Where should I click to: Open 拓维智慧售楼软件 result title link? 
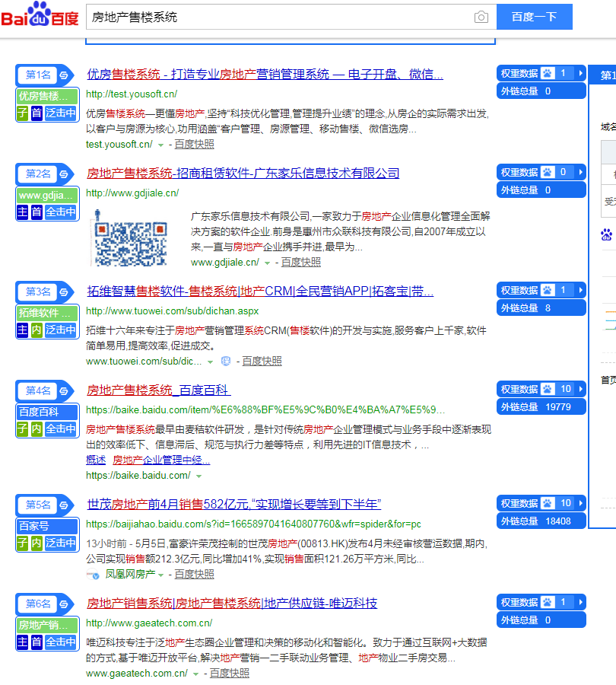tap(260, 292)
